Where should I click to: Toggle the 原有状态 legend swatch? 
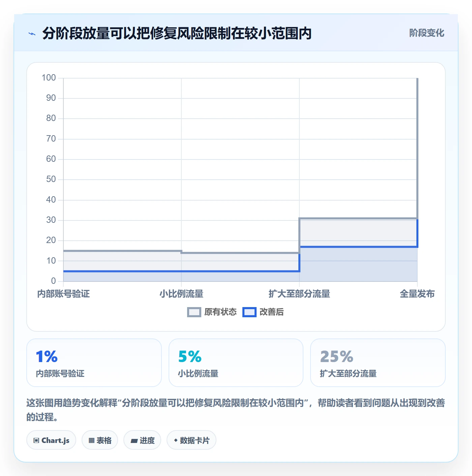click(x=194, y=312)
